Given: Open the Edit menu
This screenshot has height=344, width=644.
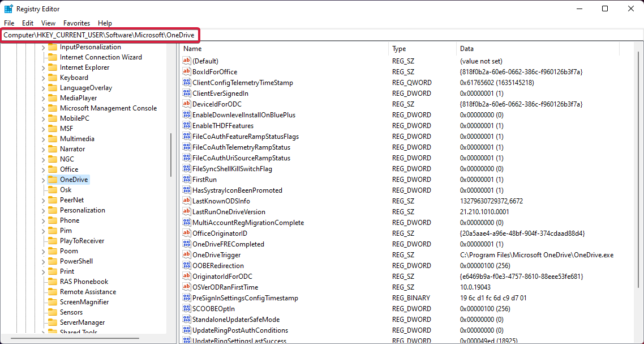Looking at the screenshot, I should coord(28,23).
